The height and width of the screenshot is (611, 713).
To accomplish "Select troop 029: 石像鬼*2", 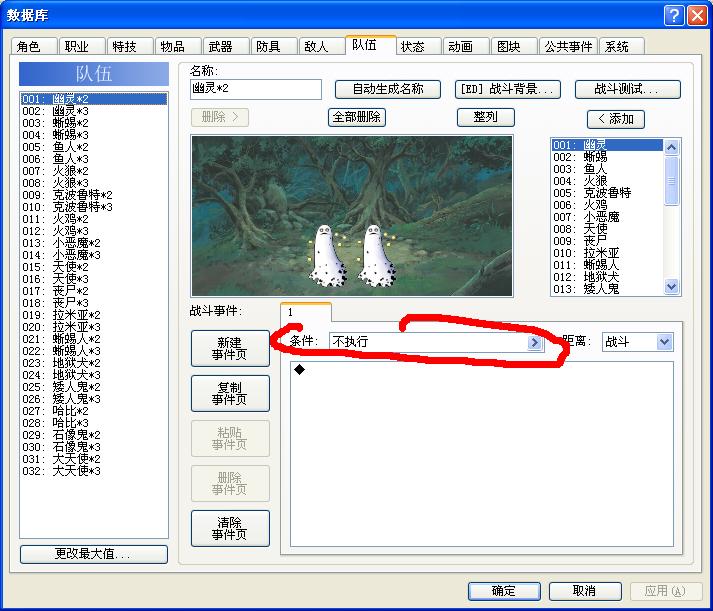I will click(x=94, y=435).
